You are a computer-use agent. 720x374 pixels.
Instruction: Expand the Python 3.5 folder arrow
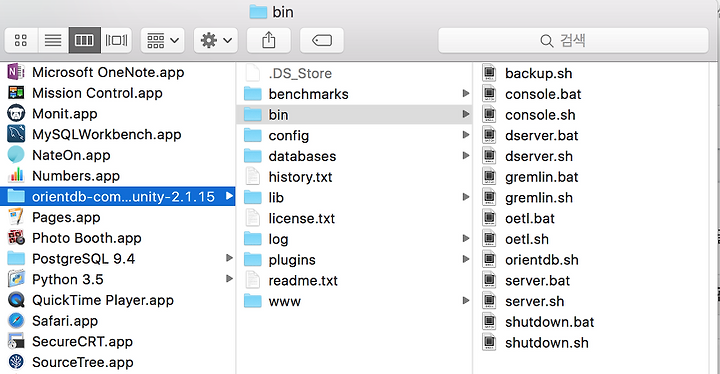tap(229, 279)
